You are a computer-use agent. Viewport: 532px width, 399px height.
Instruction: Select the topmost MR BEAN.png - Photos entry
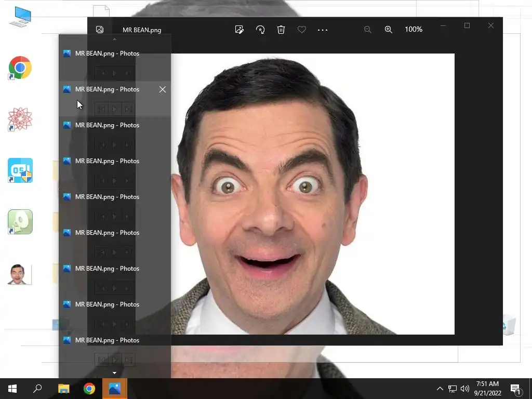[x=115, y=63]
